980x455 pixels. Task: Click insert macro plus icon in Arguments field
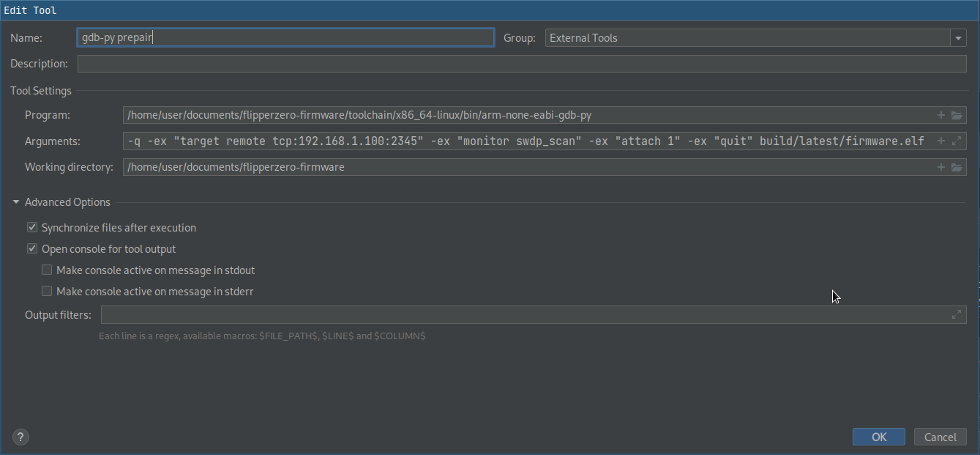coord(941,141)
